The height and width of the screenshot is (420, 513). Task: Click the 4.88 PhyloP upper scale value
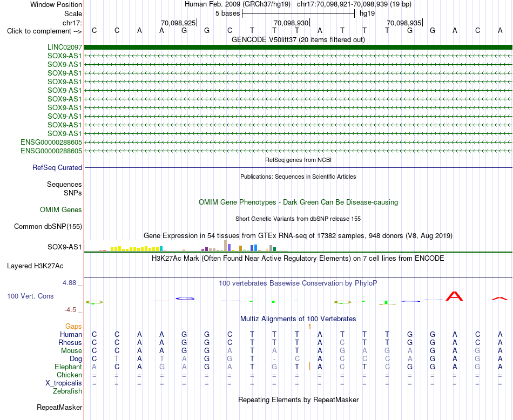(70, 283)
